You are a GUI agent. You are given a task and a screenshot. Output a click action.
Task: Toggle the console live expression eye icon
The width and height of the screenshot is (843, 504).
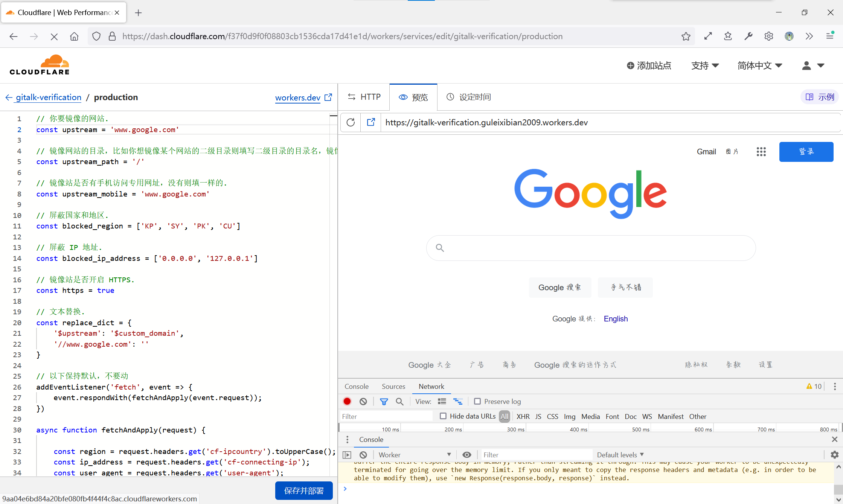(x=466, y=455)
